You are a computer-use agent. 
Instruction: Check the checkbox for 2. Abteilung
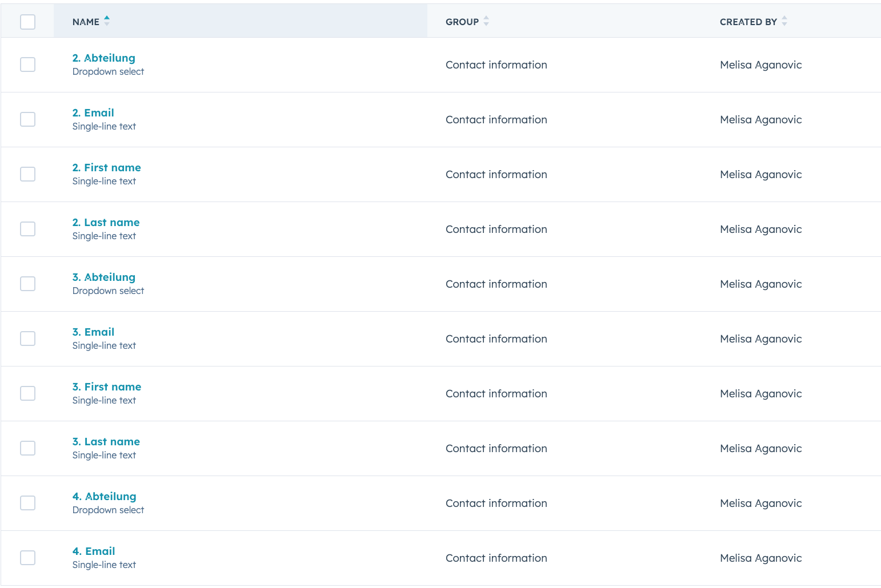coord(27,65)
